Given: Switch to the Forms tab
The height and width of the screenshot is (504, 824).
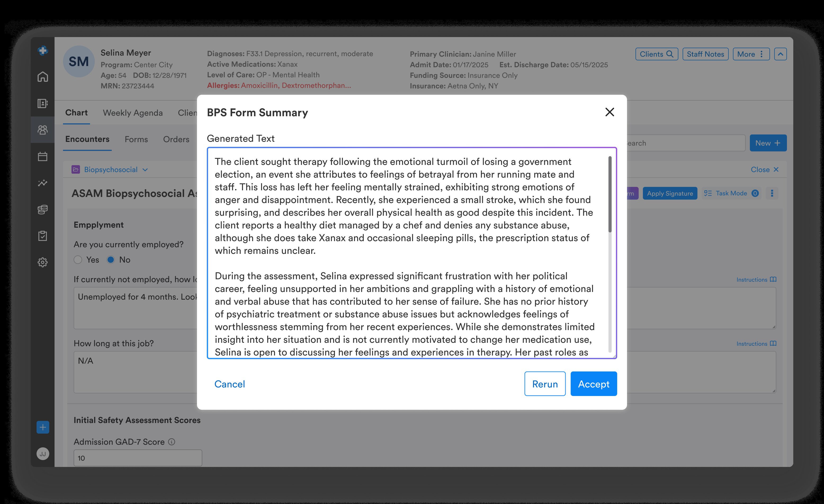Looking at the screenshot, I should (x=136, y=139).
